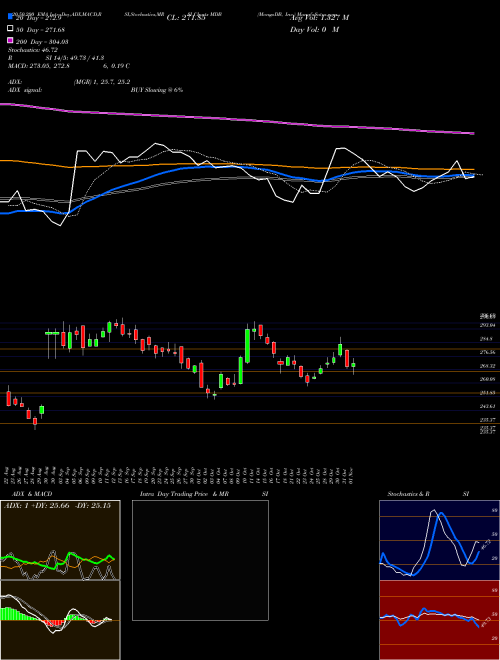The width and height of the screenshot is (500, 660).
Task: Open the empty intraday trading price panel
Action: coord(200,560)
